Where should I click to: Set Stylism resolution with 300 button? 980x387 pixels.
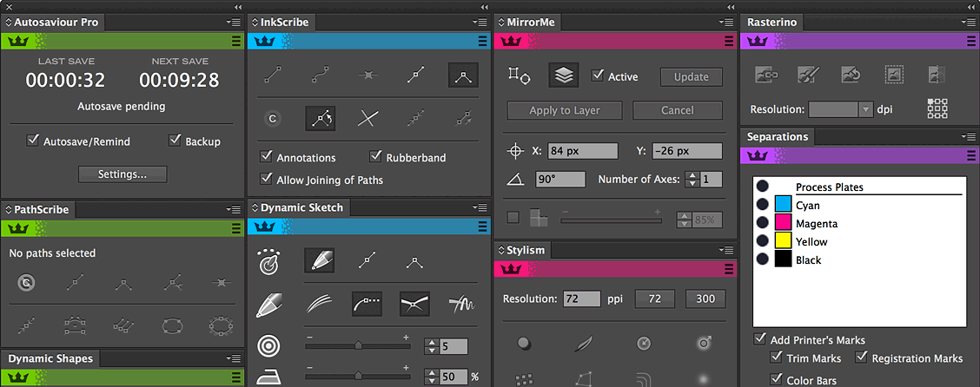(x=705, y=299)
